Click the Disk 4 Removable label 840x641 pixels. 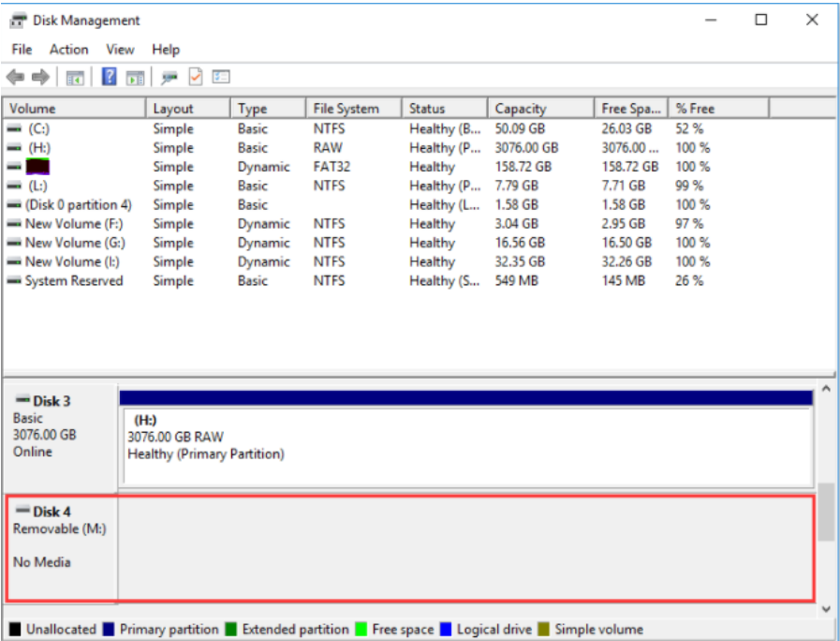[x=60, y=529]
